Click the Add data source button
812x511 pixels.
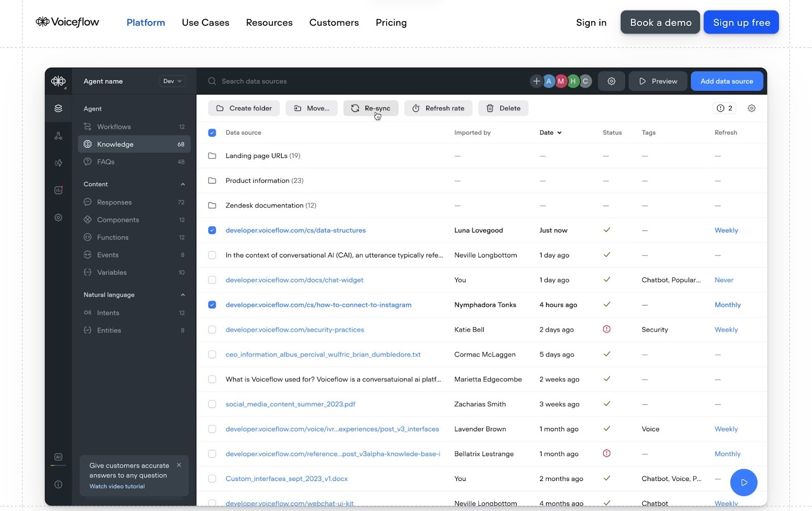click(727, 81)
